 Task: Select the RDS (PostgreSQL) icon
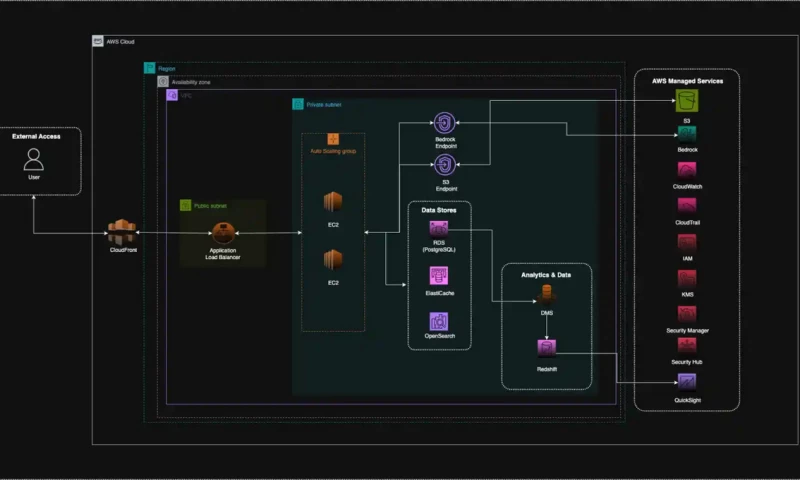439,229
